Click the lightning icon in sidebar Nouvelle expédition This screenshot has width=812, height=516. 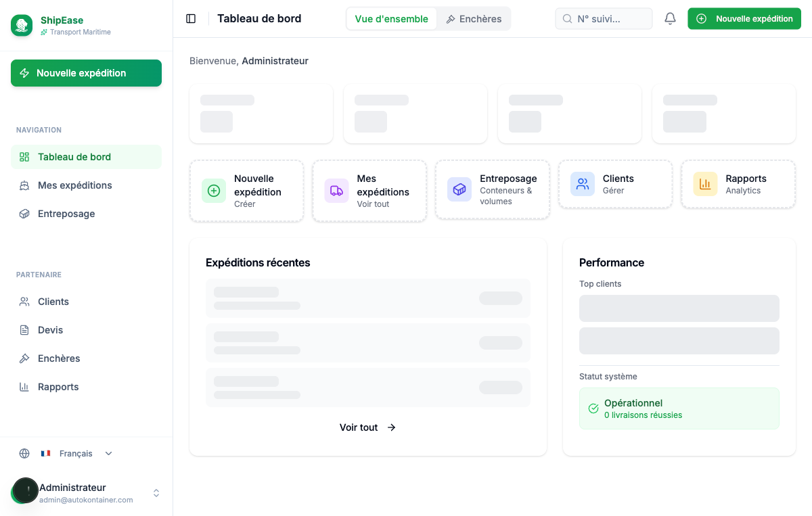[24, 73]
